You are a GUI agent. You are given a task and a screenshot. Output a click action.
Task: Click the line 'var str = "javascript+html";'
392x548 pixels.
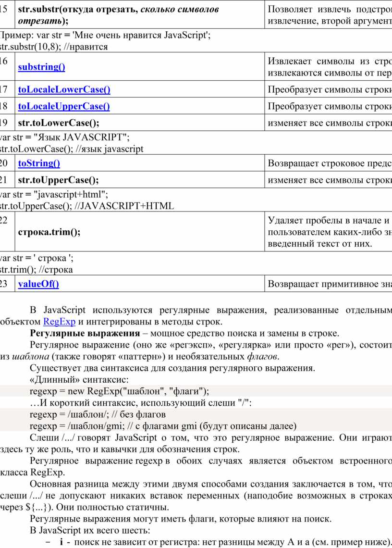coord(54,194)
